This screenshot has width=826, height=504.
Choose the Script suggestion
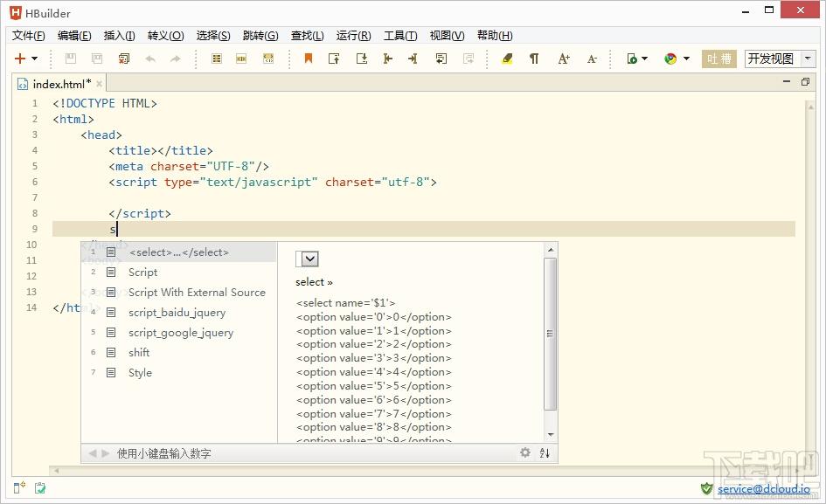179,273
